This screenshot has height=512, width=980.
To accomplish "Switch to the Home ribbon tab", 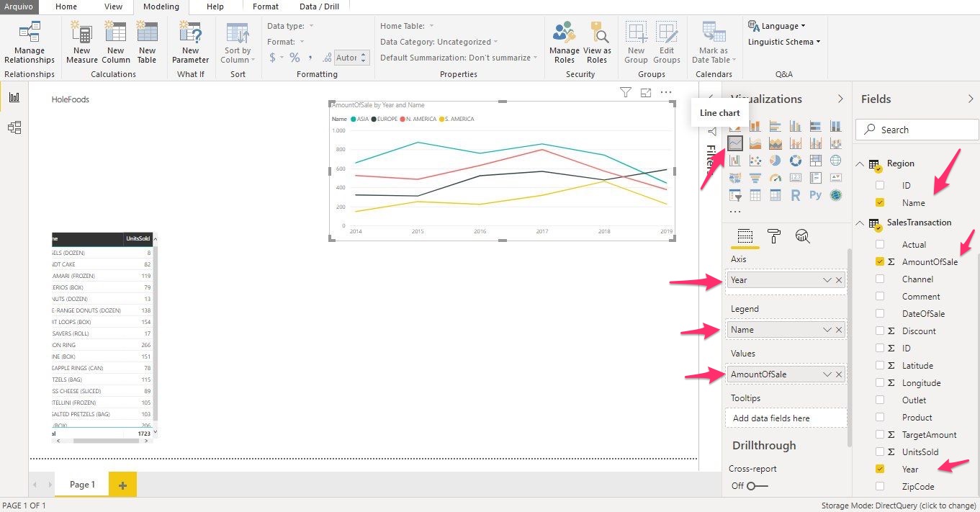I will pos(66,6).
